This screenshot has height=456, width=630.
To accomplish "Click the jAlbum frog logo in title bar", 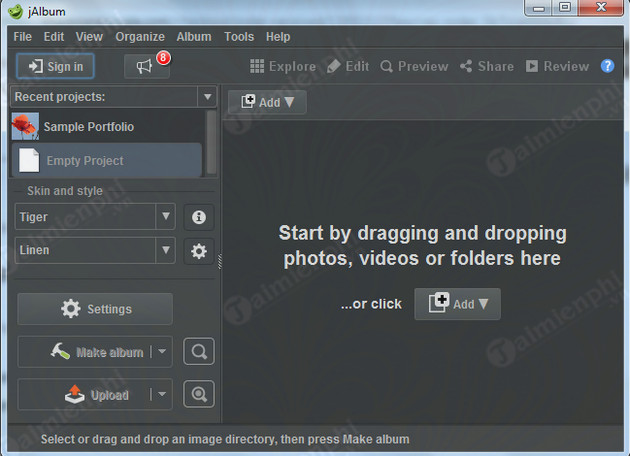I will click(16, 11).
